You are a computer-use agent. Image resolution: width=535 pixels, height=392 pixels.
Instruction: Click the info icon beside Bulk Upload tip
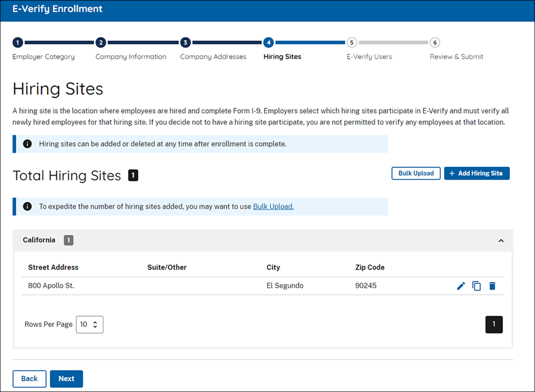coord(27,206)
